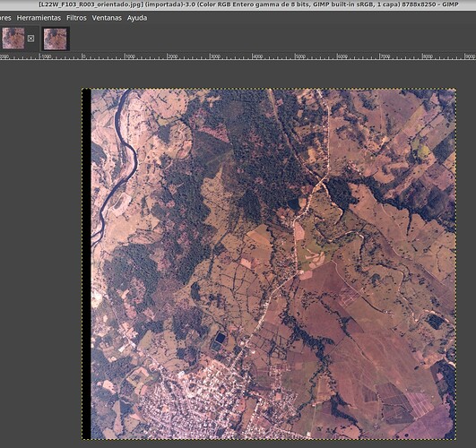Open the Herramientas menu
This screenshot has height=448, width=476.
[39, 18]
